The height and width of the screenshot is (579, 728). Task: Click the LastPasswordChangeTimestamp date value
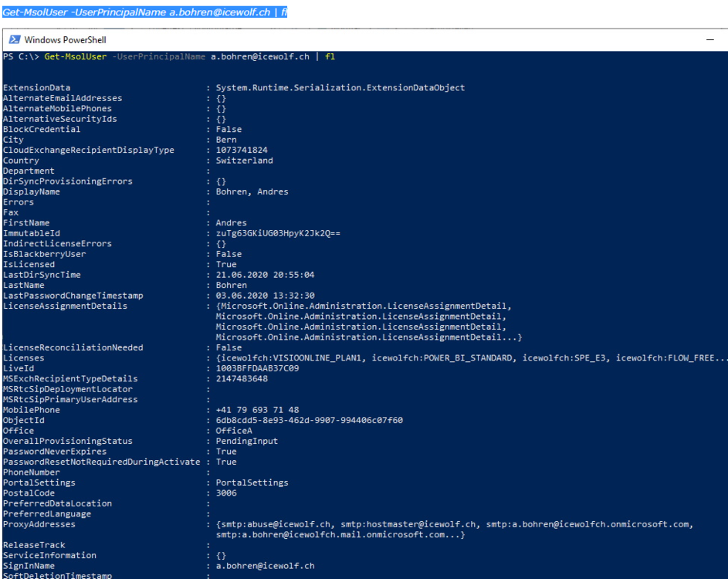[265, 296]
